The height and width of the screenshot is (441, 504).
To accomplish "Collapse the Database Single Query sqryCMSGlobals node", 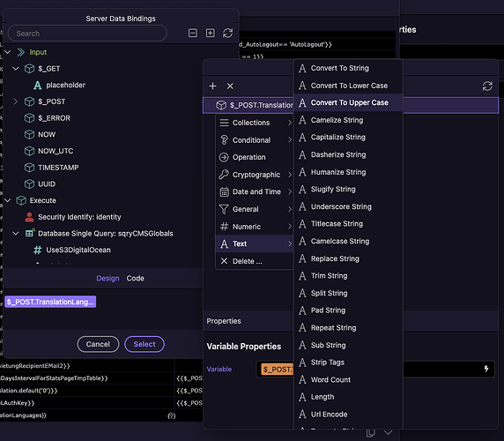I will 15,233.
